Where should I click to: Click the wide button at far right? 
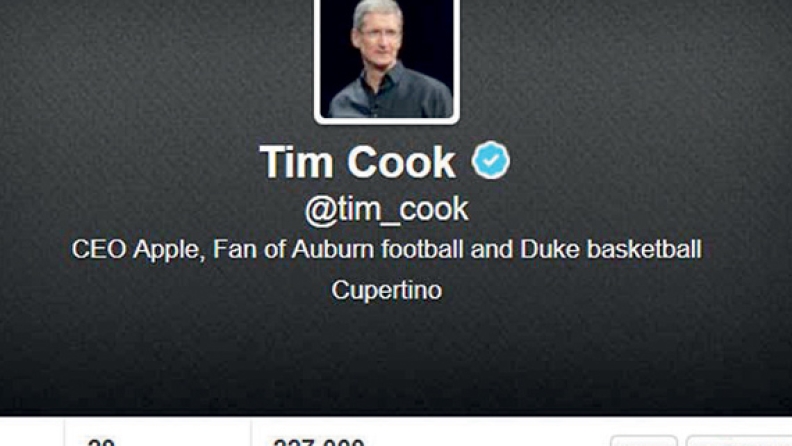coord(739,440)
